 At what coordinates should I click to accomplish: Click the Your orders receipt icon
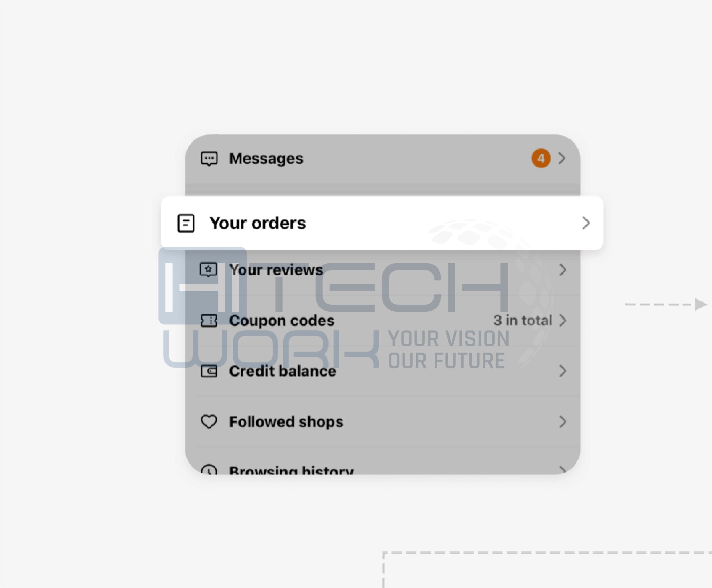pos(186,223)
